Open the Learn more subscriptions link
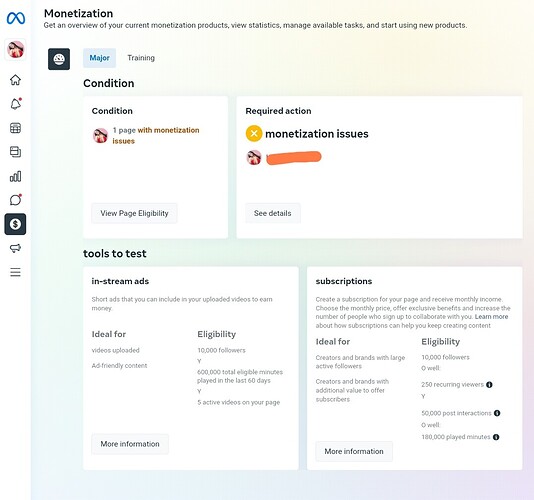This screenshot has height=500, width=534. click(491, 317)
